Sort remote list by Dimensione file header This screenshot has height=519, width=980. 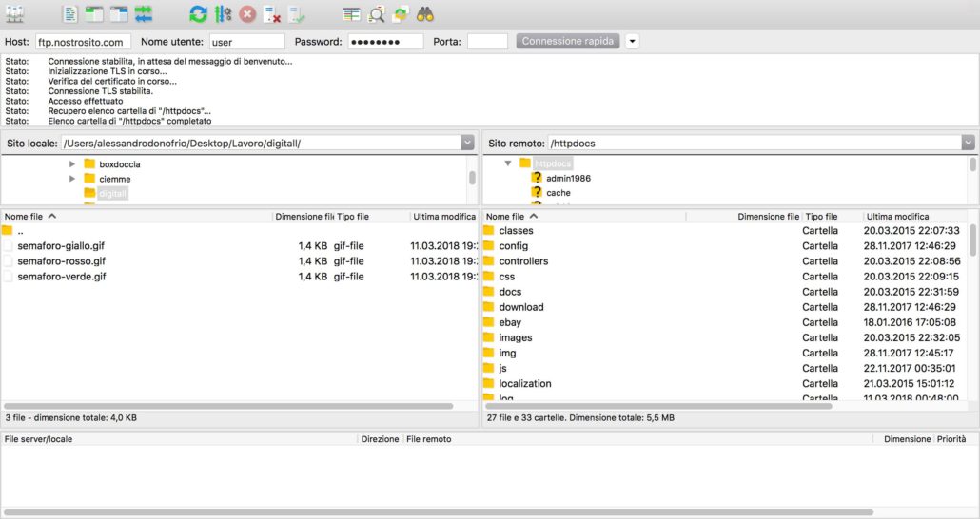[x=744, y=217]
